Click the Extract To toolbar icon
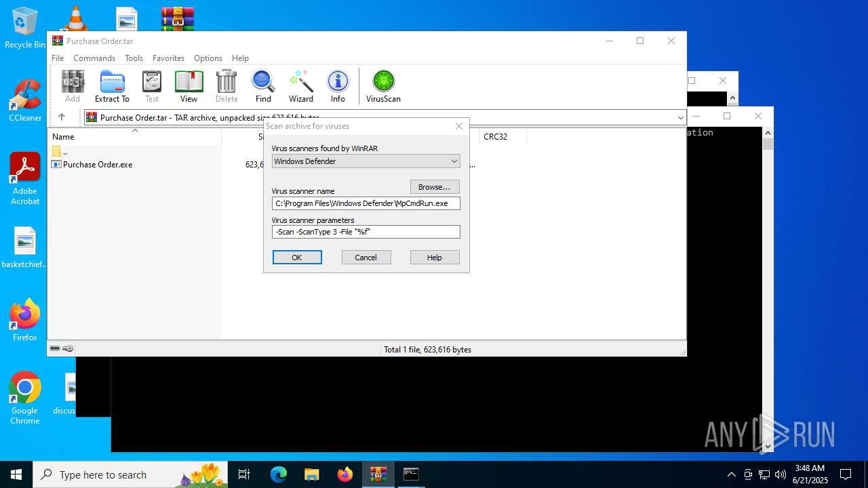 pos(112,86)
